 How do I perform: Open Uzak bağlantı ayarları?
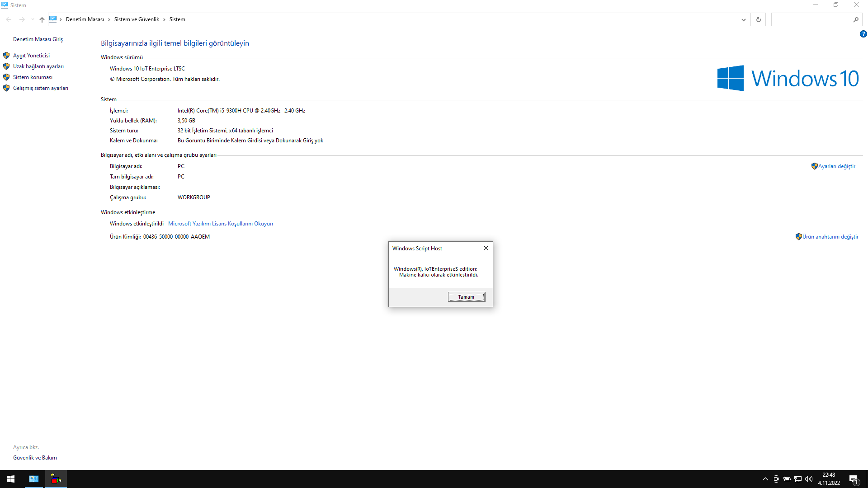38,66
